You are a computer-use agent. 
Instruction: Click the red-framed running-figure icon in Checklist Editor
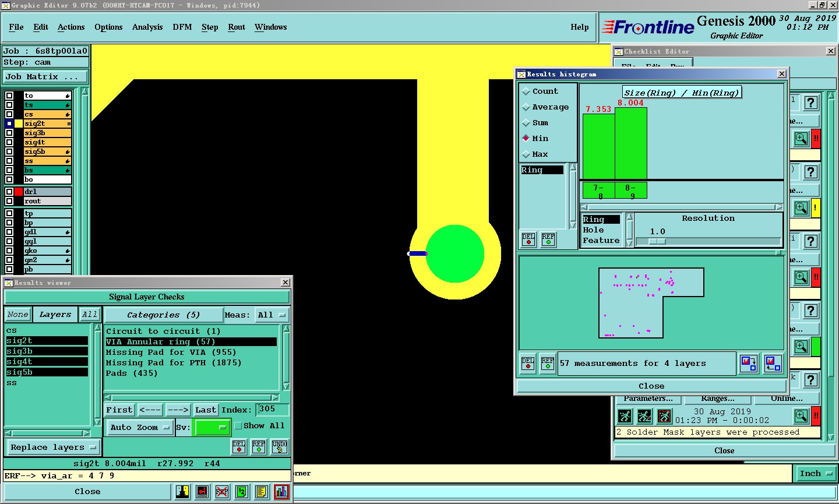coord(664,416)
